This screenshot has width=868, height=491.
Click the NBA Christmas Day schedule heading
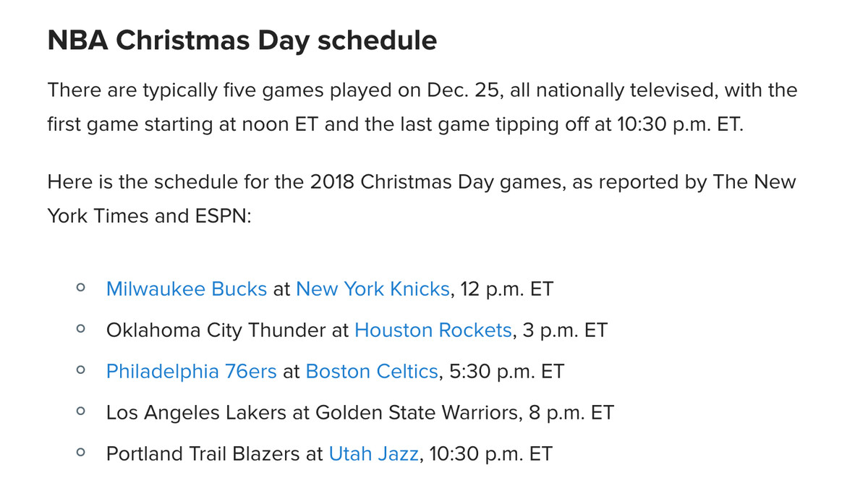[x=242, y=40]
